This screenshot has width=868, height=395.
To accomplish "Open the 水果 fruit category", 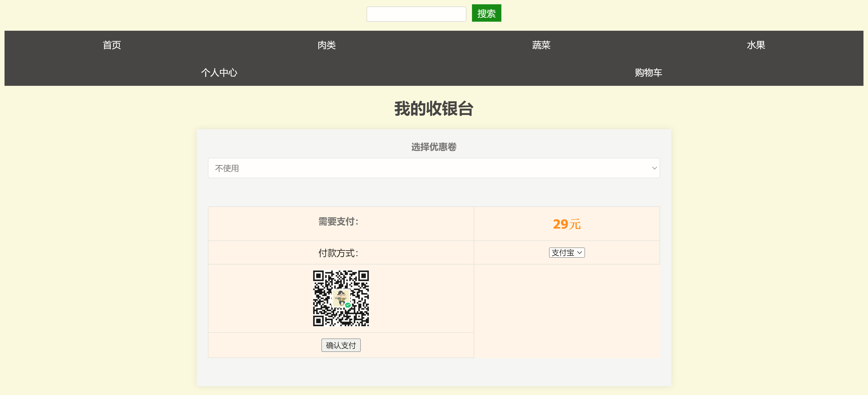I will coord(756,45).
